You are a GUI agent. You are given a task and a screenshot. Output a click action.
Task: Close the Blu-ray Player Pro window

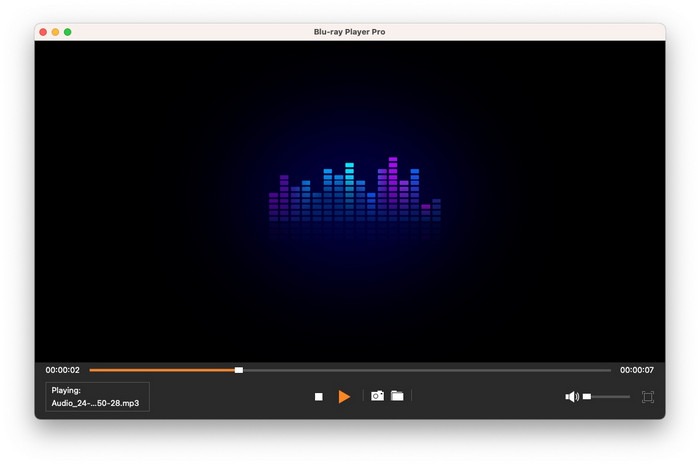click(44, 32)
